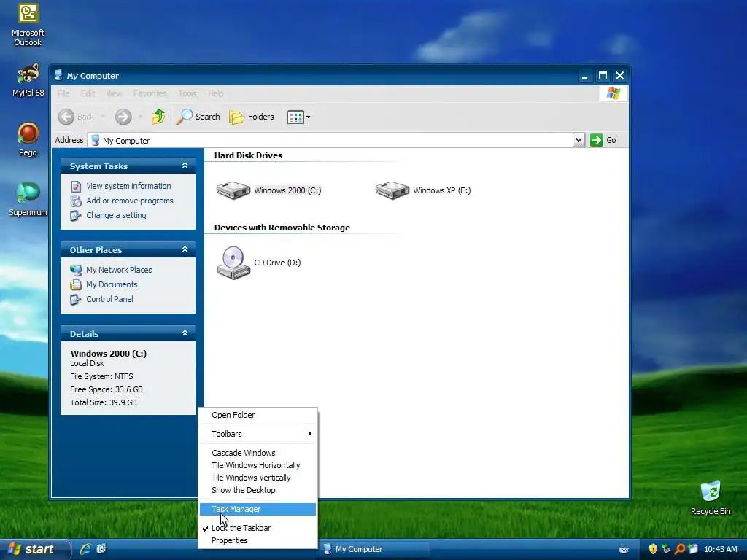Click the printer-like icon left of tray
747x560 pixels.
click(x=624, y=549)
